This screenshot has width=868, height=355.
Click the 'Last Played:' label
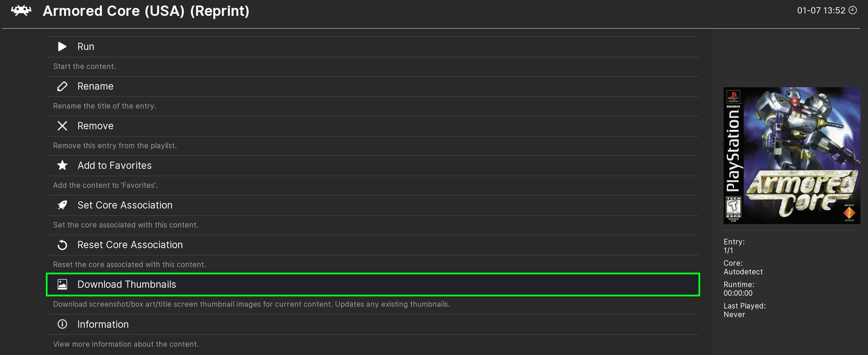click(744, 306)
